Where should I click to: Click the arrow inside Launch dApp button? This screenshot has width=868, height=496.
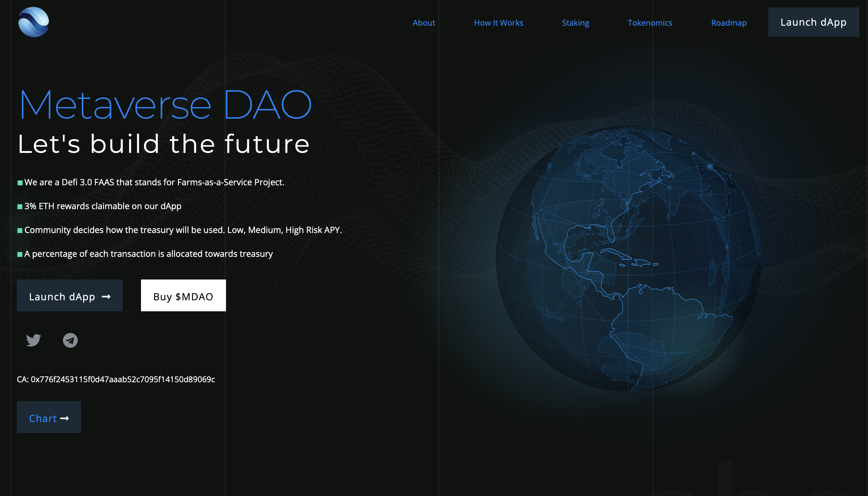pos(107,296)
